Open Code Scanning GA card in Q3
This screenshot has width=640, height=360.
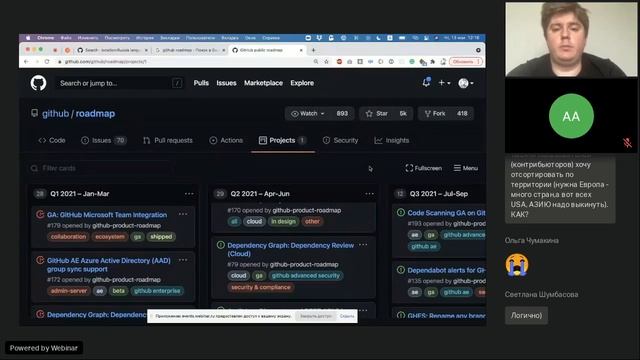[446, 213]
